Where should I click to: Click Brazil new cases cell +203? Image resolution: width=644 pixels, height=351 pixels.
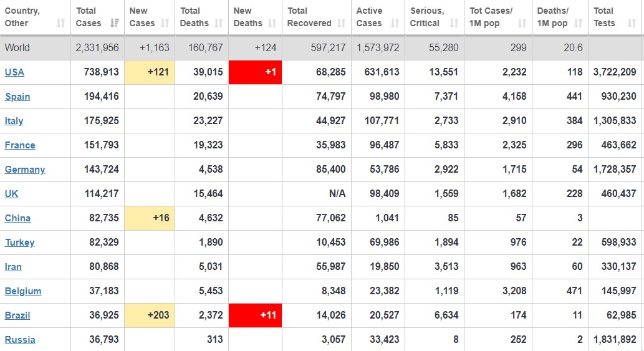(x=150, y=315)
